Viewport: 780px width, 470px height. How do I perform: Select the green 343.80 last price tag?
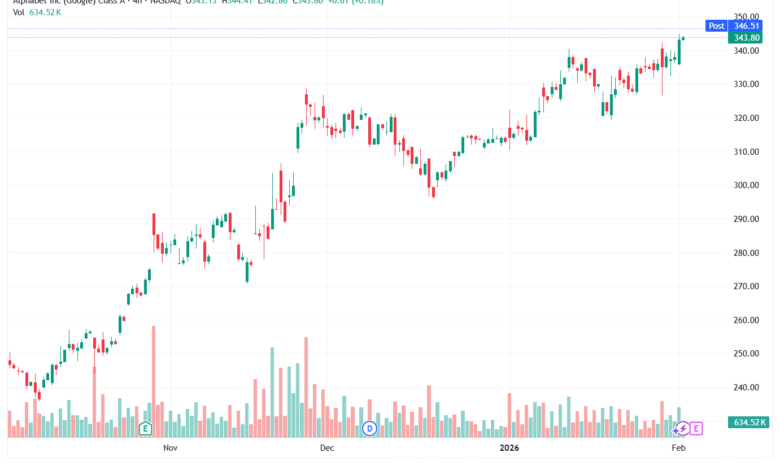point(747,38)
